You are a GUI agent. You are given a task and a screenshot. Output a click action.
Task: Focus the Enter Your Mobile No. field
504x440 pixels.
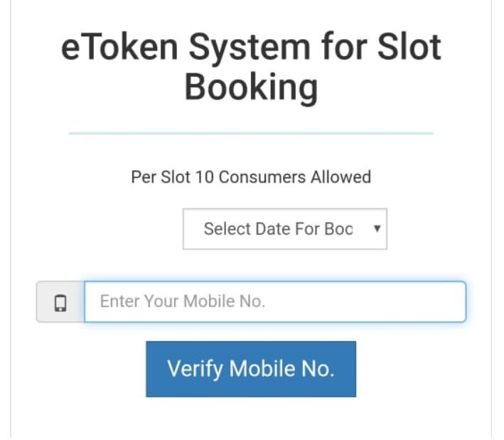point(275,301)
